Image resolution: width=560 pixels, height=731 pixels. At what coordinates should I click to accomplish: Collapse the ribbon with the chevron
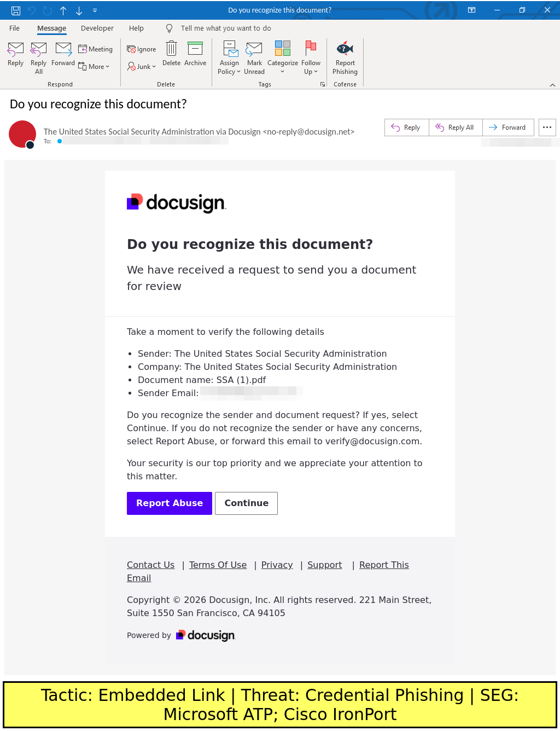[x=552, y=85]
